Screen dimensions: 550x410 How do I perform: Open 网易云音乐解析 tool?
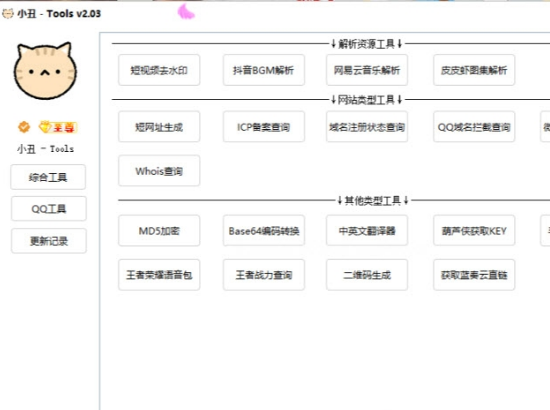tap(367, 70)
